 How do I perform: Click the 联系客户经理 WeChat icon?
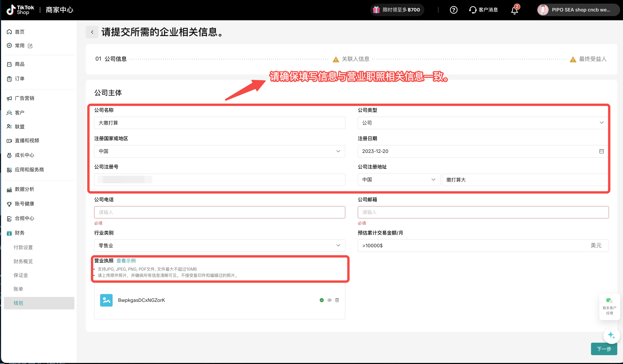pyautogui.click(x=609, y=301)
